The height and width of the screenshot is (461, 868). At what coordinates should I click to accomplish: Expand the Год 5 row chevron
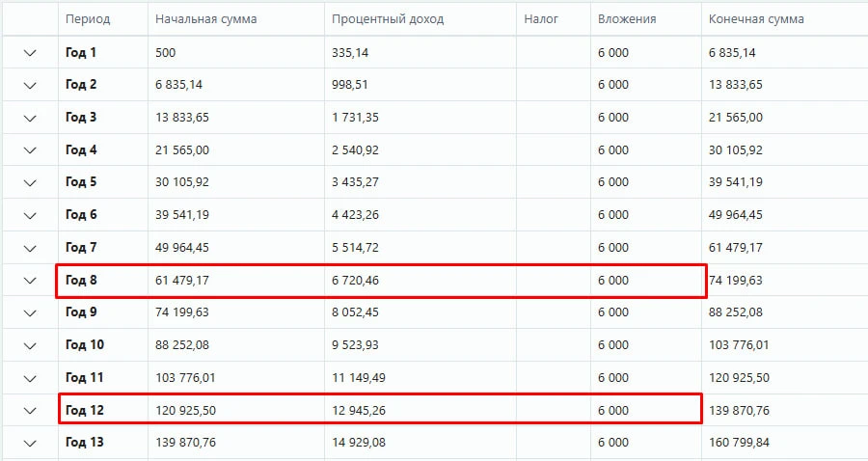pos(30,182)
